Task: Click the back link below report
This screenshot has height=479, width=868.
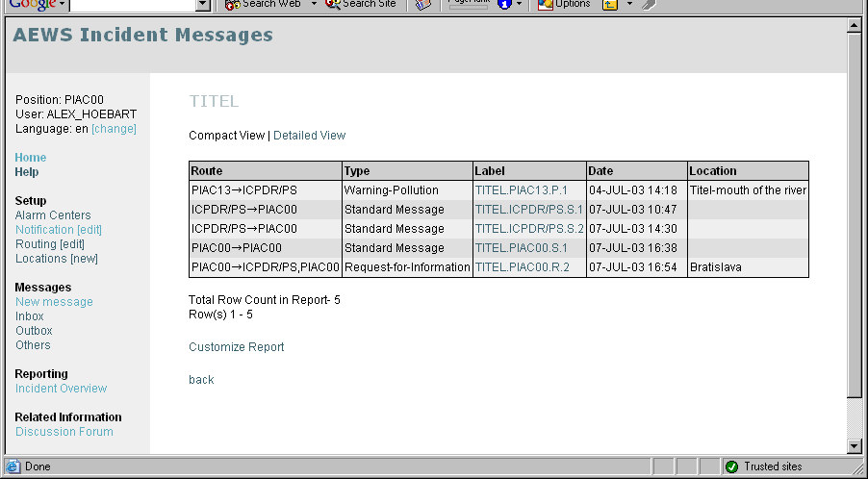Action: [201, 380]
